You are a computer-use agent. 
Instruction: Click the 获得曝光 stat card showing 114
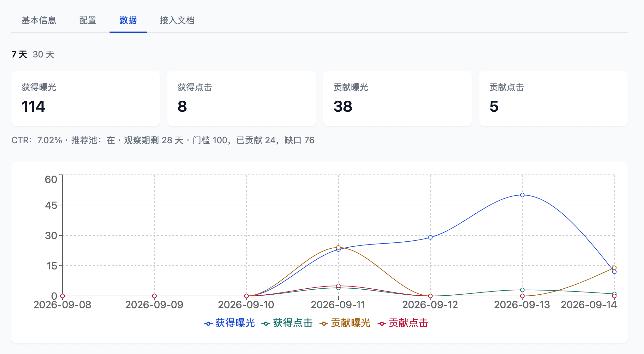pyautogui.click(x=86, y=98)
